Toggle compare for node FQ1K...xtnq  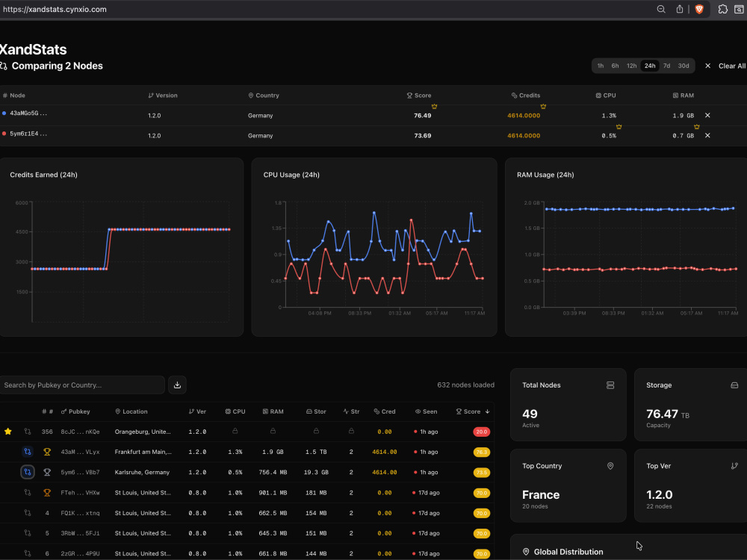(x=28, y=513)
